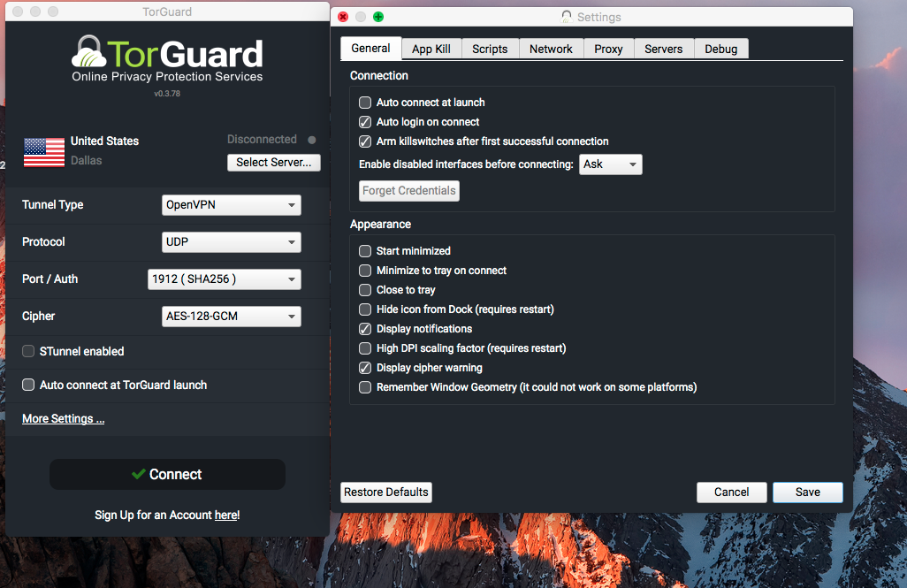Click the v0.3.78 version text
907x588 pixels.
coord(167,93)
